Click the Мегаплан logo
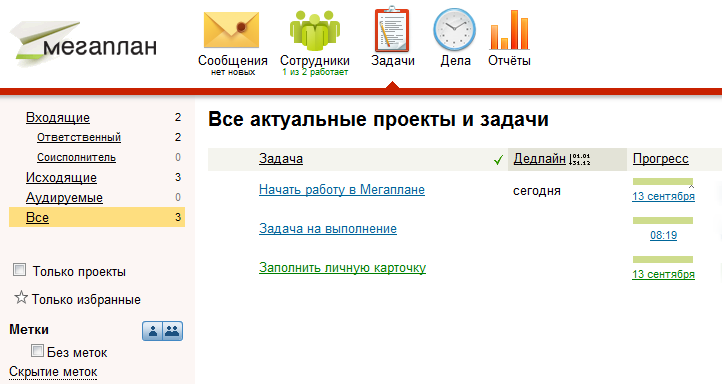722x384 pixels. coord(83,44)
